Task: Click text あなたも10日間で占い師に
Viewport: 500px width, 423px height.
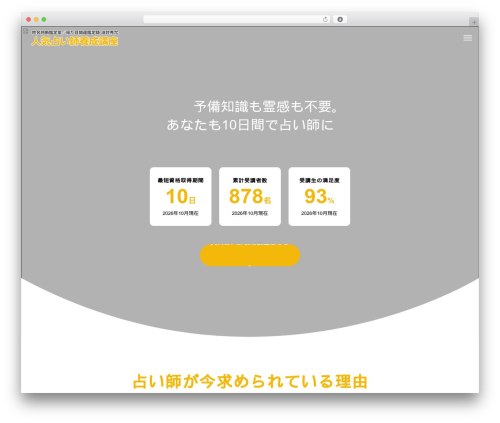Action: coord(250,125)
